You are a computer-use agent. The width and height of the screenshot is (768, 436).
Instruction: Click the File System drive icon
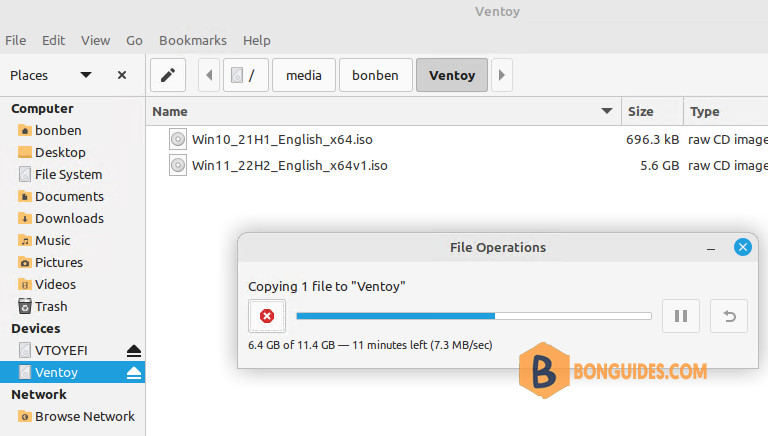coord(24,174)
